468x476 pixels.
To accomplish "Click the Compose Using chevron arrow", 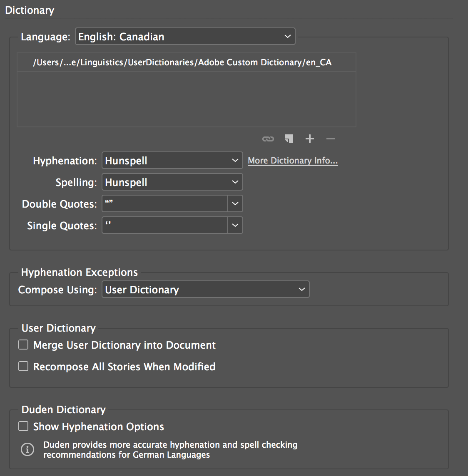I will [x=302, y=289].
